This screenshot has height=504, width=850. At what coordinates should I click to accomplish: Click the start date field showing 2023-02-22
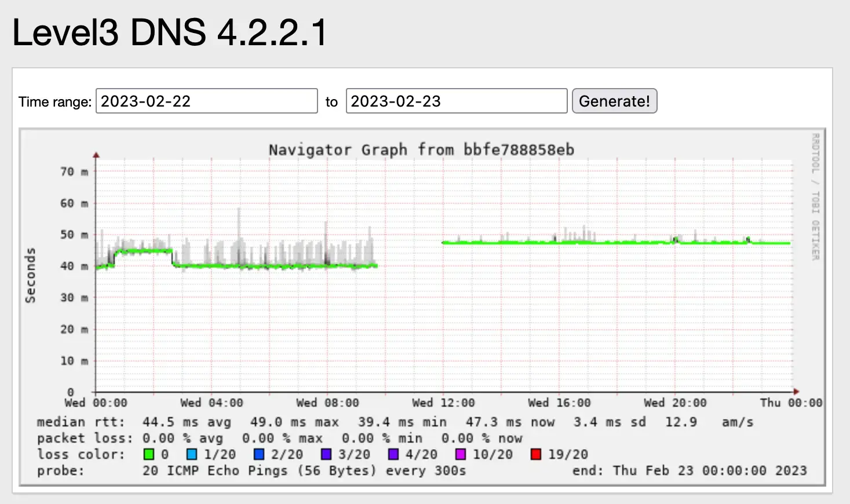pos(207,101)
